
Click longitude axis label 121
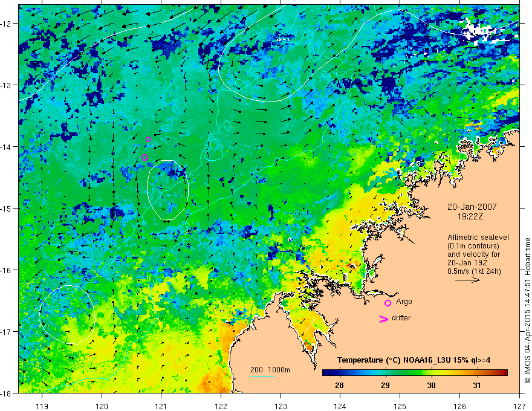161,406
